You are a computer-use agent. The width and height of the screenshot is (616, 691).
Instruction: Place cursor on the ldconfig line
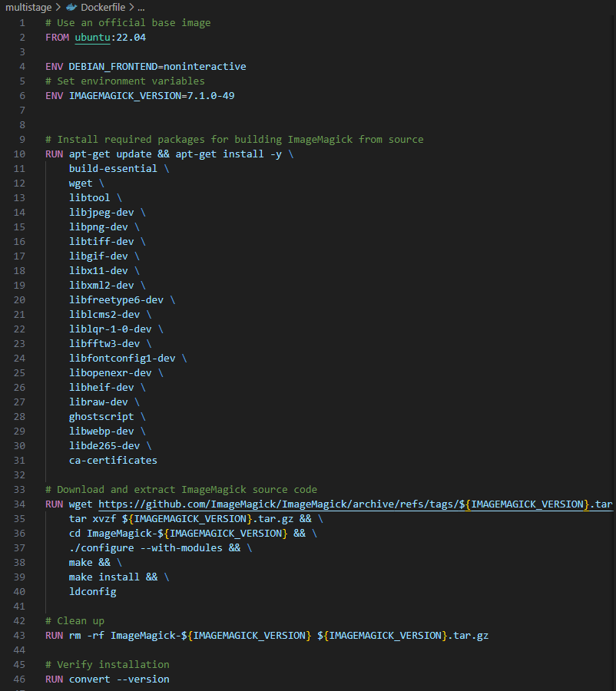[x=92, y=592]
